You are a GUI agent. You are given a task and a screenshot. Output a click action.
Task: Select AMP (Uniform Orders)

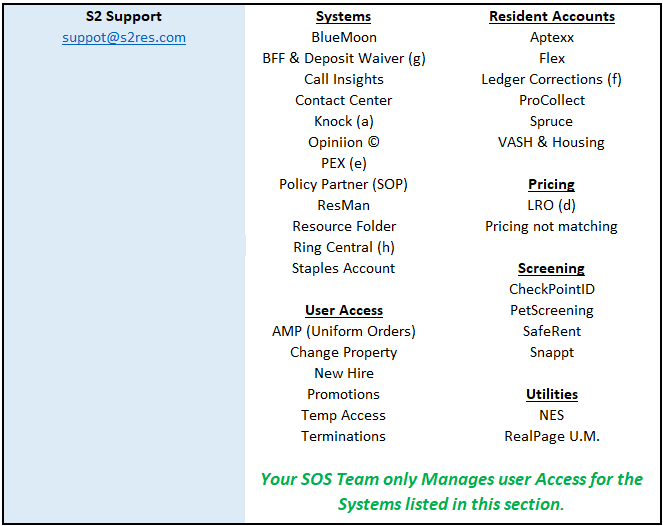pos(344,331)
